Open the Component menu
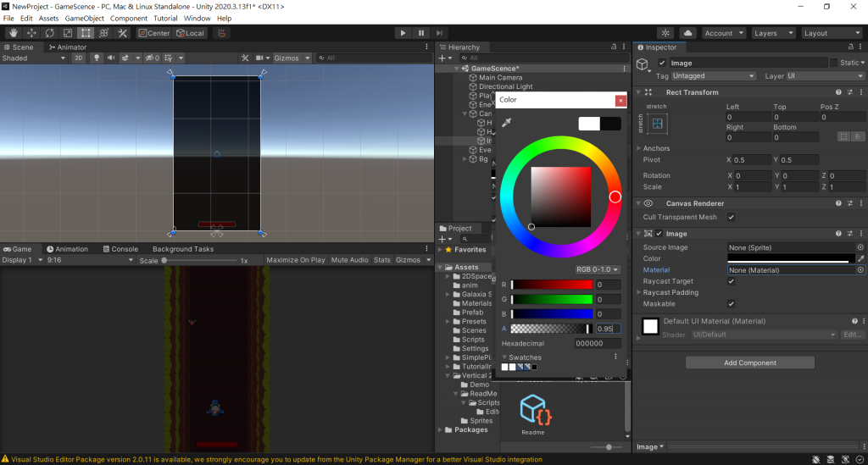Image resolution: width=868 pixels, height=465 pixels. pos(129,19)
